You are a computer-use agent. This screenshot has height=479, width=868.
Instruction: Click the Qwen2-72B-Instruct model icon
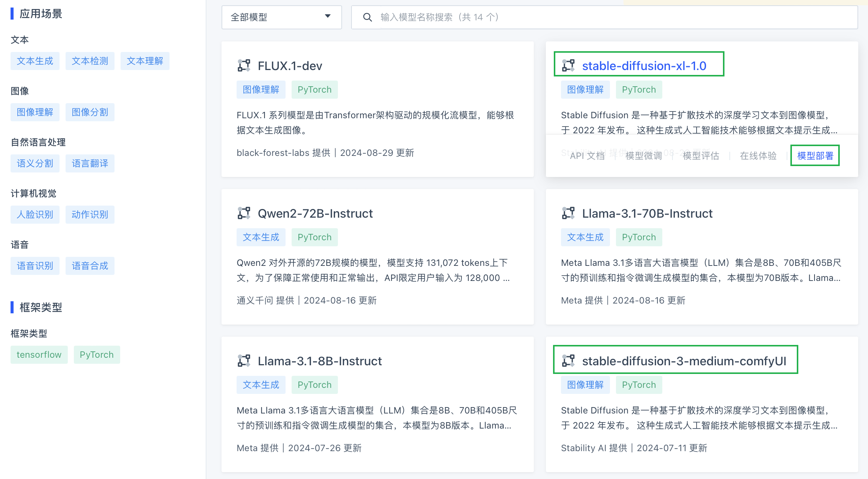[244, 213]
